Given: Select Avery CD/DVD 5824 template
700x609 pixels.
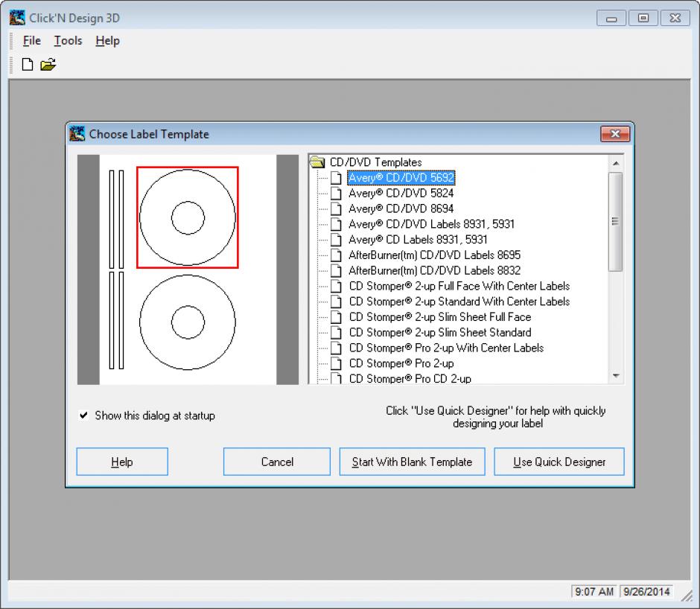Looking at the screenshot, I should pyautogui.click(x=401, y=194).
